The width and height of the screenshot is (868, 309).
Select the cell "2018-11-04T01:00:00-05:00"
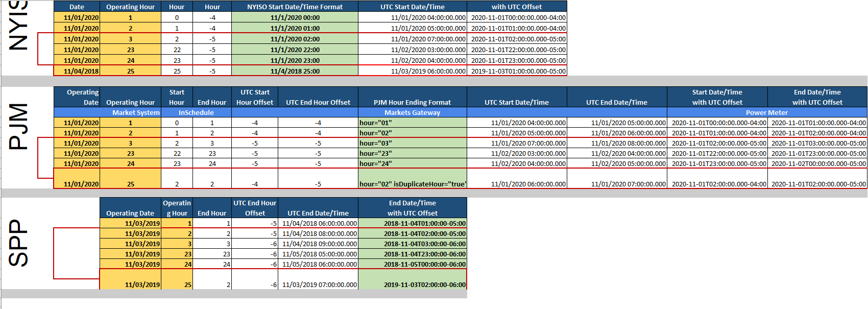(413, 223)
